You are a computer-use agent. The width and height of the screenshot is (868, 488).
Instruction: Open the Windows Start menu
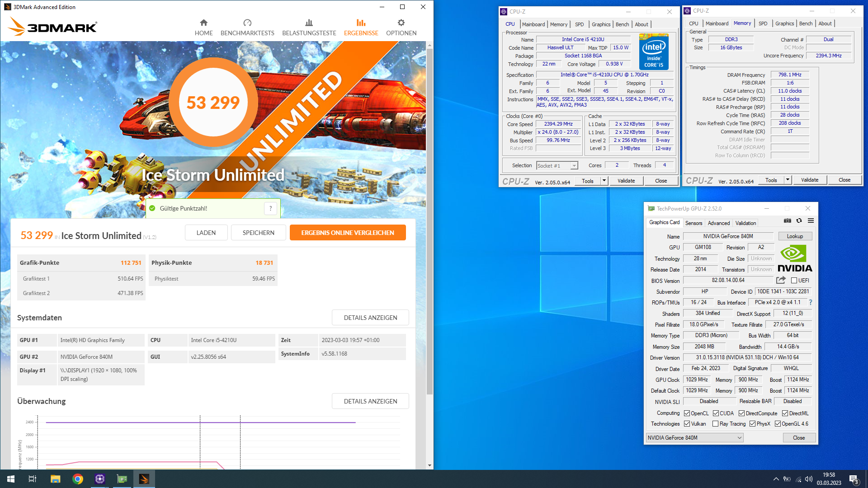coord(11,479)
